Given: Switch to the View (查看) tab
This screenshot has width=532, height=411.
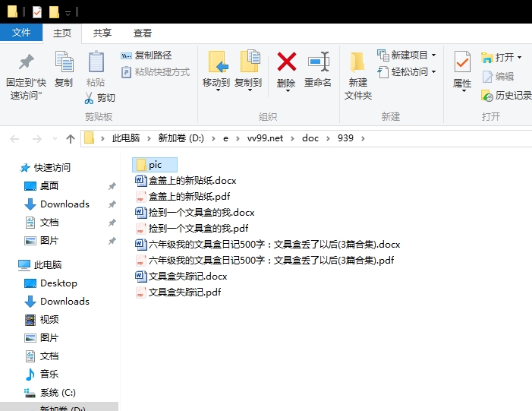Looking at the screenshot, I should click(x=142, y=33).
